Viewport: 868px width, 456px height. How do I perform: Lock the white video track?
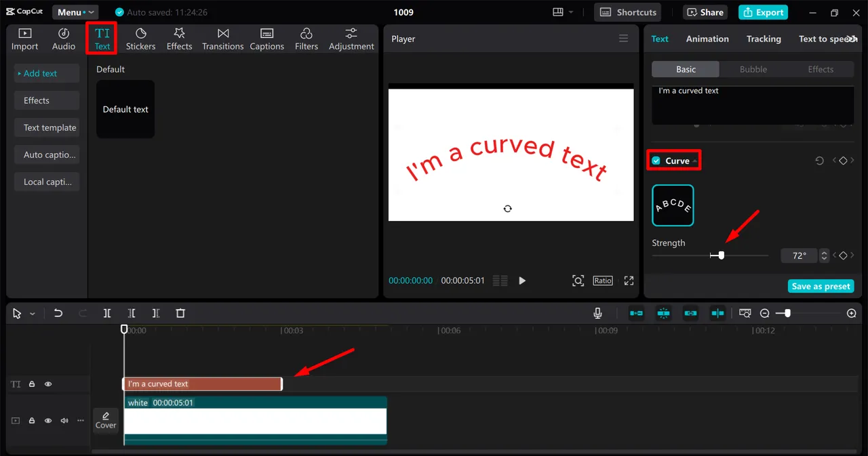[32, 421]
